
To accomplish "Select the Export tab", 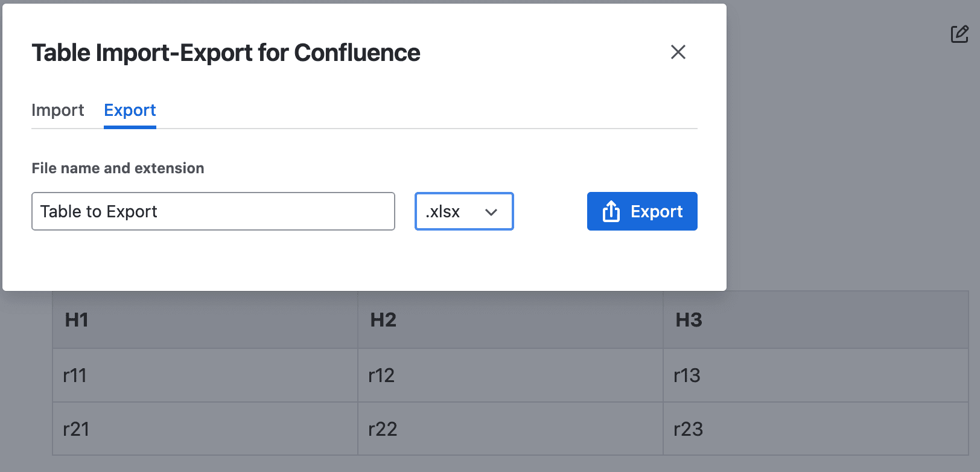I will 130,110.
